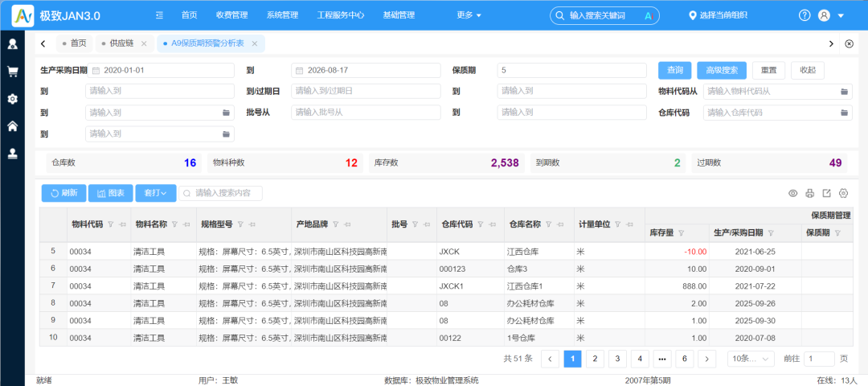Open the 收费管理 menu

(232, 15)
